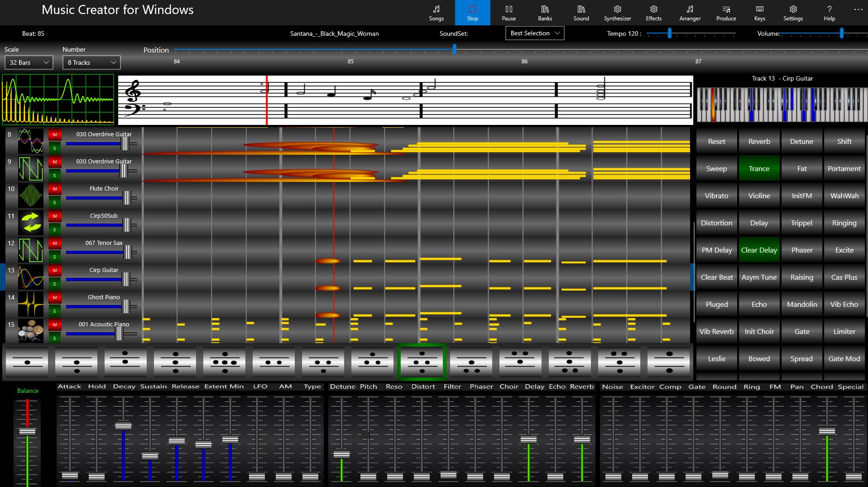Adjust the Tempo slider
The height and width of the screenshot is (487, 868).
669,33
